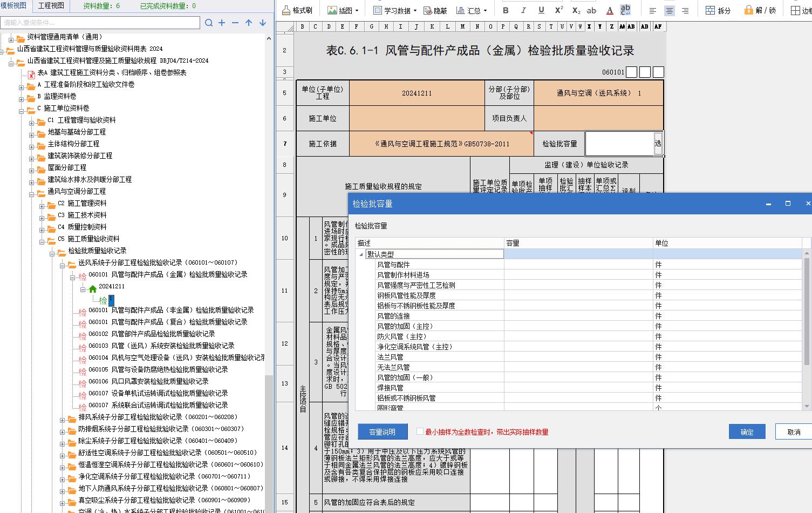Click the move up arrow icon
Screen dimensions: 812x513
click(x=249, y=23)
